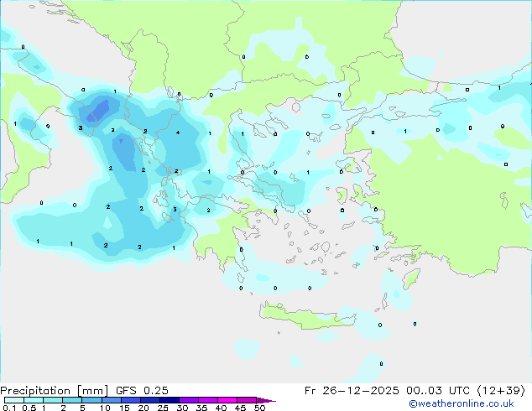532x411 pixels.
Task: Click the map value '4' over the Balkans
Action: coord(178,133)
